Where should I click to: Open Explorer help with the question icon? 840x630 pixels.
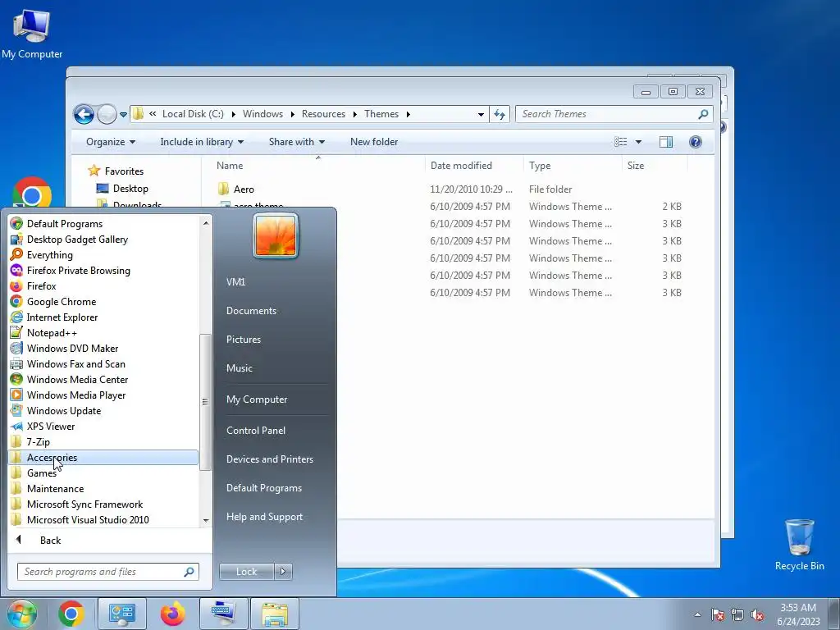696,142
